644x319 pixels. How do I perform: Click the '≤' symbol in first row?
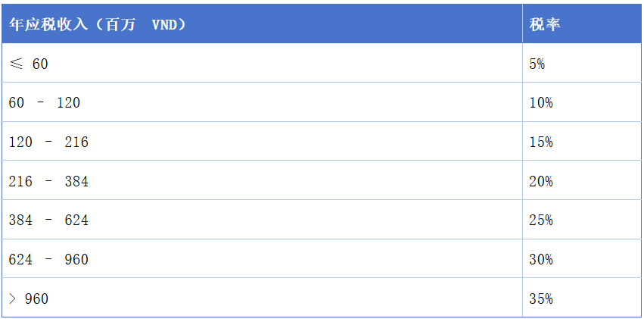tap(15, 64)
